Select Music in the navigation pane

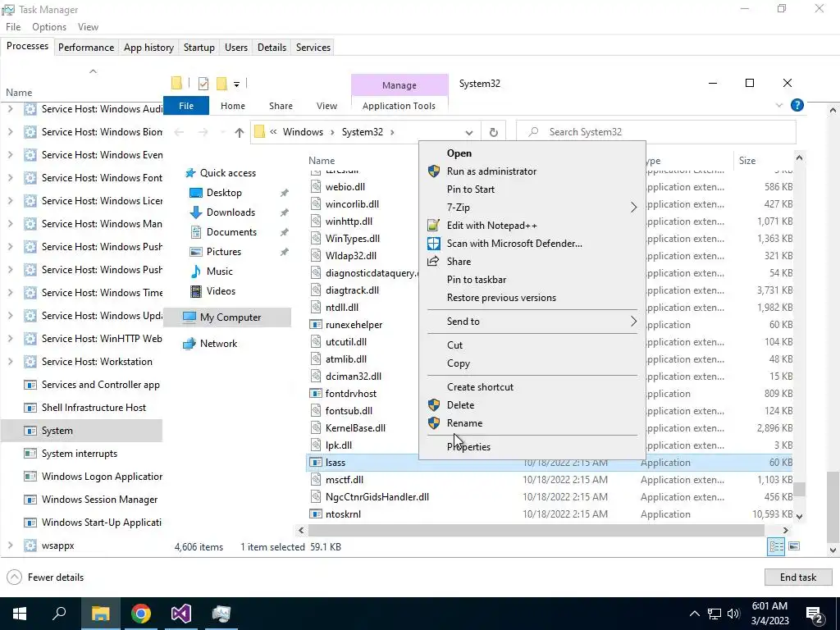(219, 272)
